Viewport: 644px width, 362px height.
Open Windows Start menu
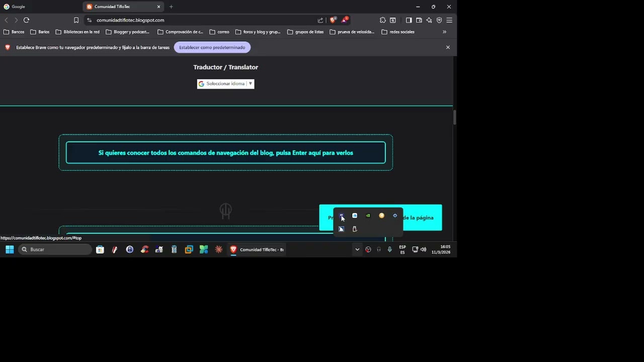tap(10, 249)
